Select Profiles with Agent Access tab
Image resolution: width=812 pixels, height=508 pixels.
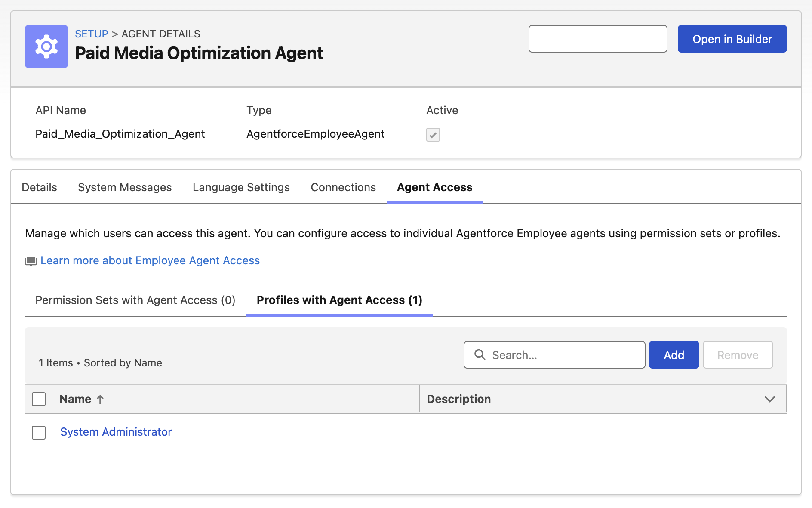[x=339, y=300]
